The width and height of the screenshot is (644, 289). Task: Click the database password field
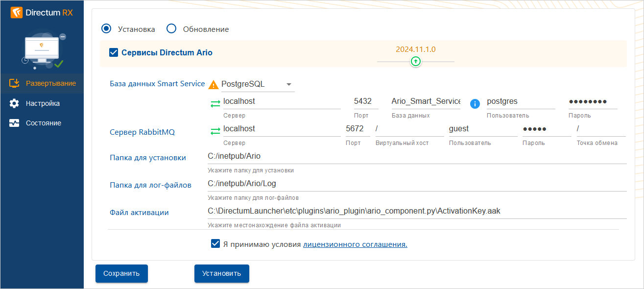click(x=593, y=101)
